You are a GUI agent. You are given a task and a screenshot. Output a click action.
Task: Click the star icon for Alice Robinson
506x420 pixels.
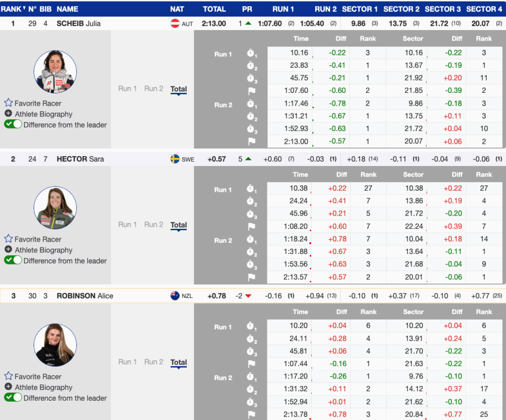(x=8, y=376)
